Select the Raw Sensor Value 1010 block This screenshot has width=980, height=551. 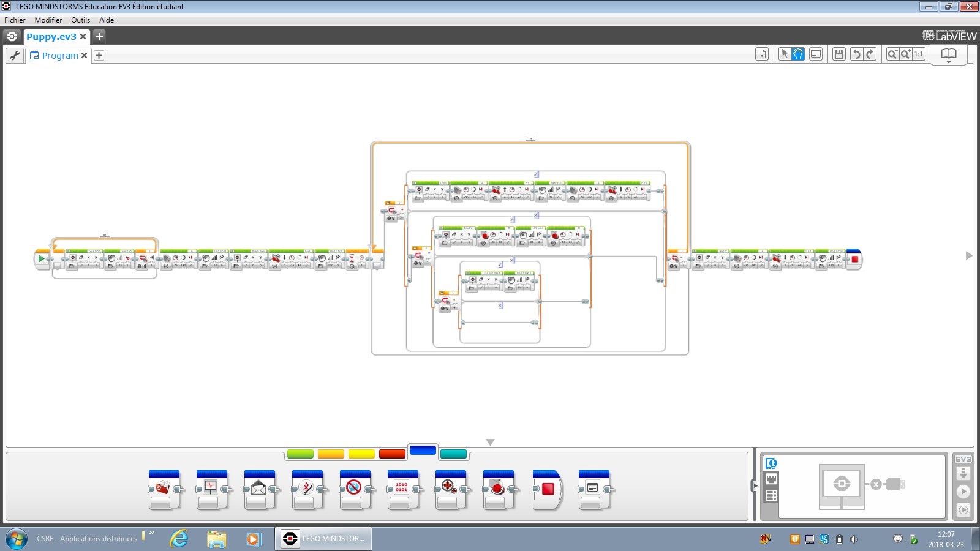pyautogui.click(x=403, y=490)
